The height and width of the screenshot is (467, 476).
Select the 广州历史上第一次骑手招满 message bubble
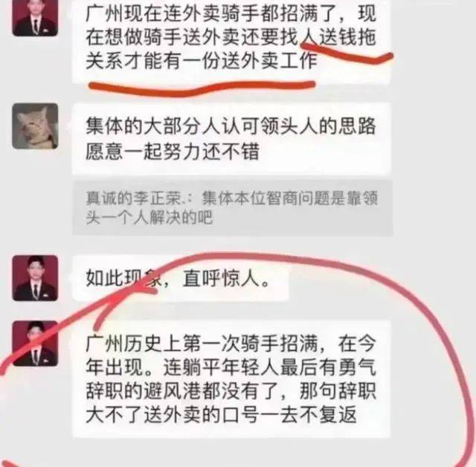[x=231, y=379]
